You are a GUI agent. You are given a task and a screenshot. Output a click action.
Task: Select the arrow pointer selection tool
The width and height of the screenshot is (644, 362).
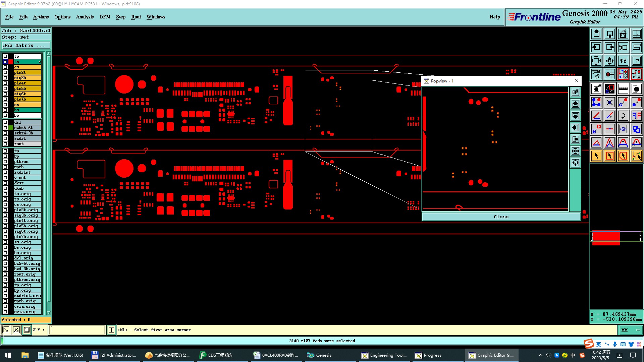596,156
